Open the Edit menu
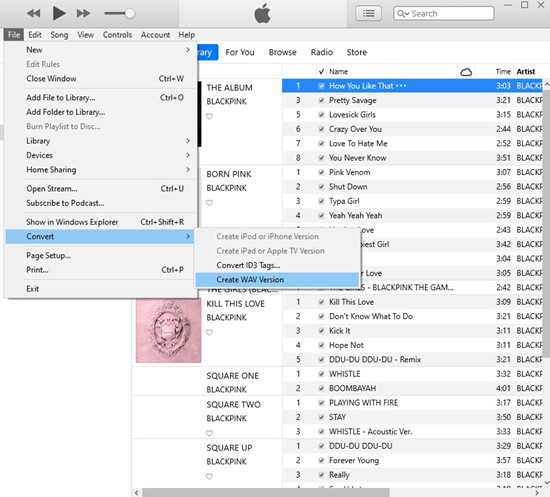The height and width of the screenshot is (497, 550). (35, 35)
